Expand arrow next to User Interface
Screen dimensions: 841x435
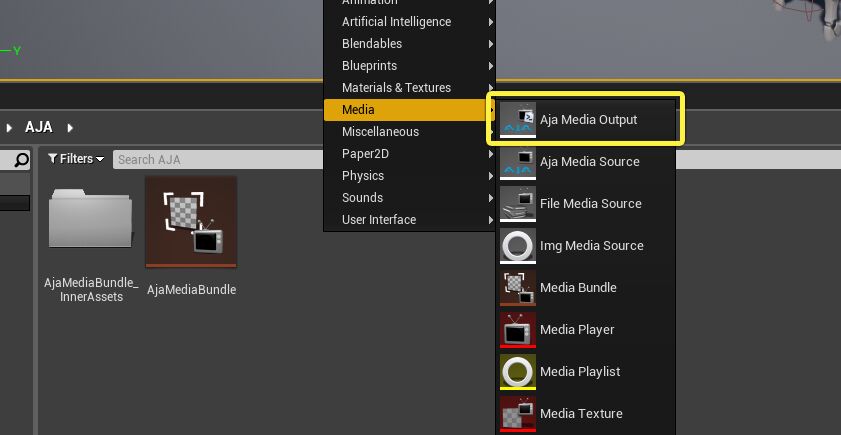click(490, 220)
